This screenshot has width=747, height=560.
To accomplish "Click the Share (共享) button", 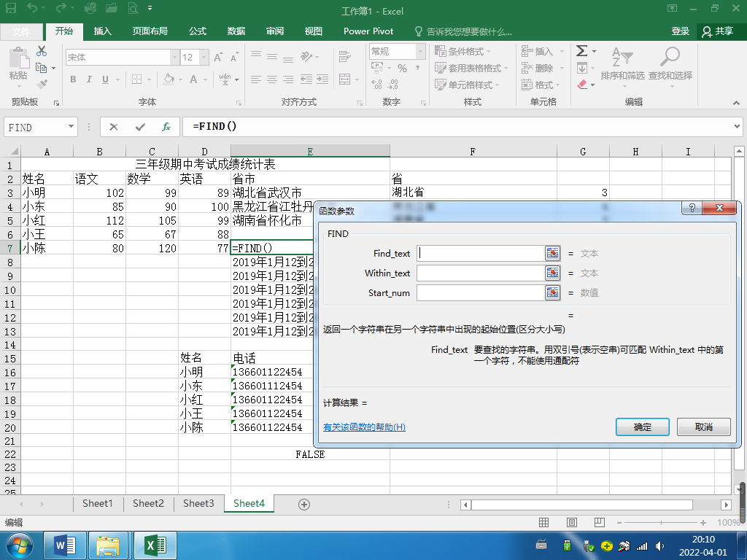I will pyautogui.click(x=718, y=31).
